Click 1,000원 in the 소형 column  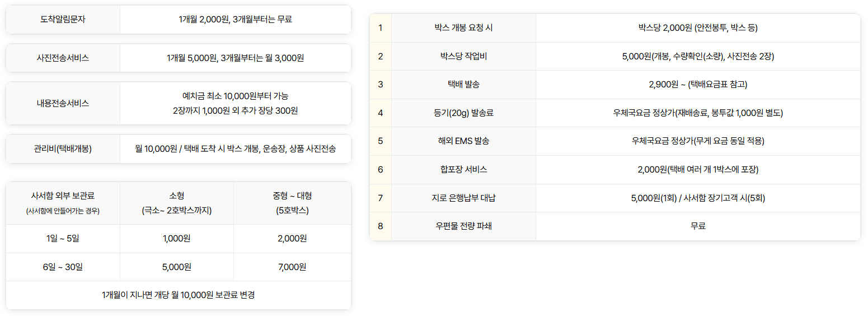pyautogui.click(x=177, y=239)
